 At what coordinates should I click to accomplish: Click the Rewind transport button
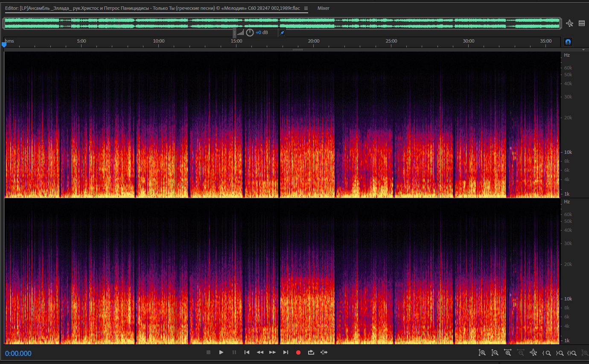pyautogui.click(x=260, y=352)
